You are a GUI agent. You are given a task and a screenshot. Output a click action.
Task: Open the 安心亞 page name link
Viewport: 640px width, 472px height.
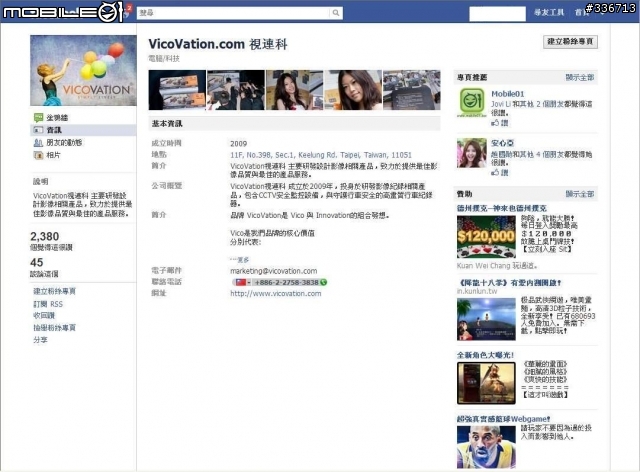pyautogui.click(x=502, y=143)
